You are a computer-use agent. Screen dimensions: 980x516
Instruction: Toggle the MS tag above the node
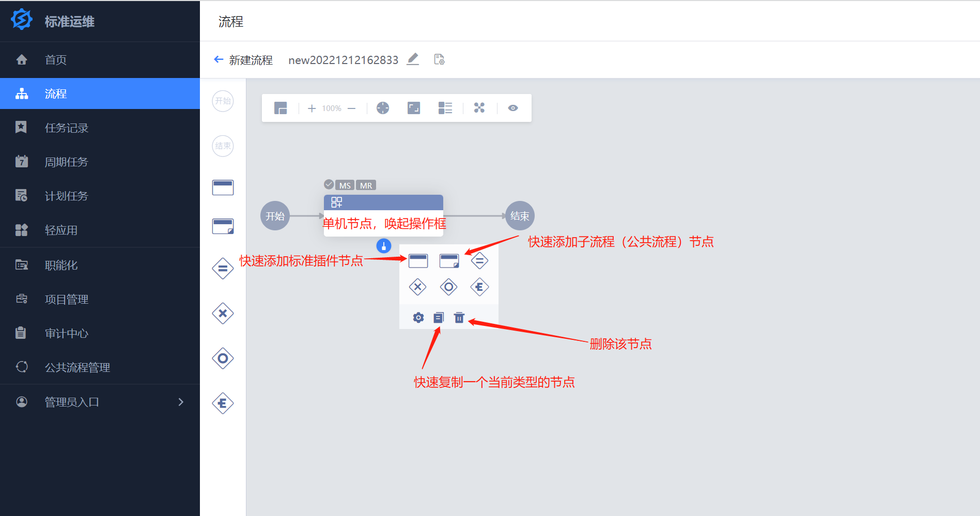click(345, 184)
